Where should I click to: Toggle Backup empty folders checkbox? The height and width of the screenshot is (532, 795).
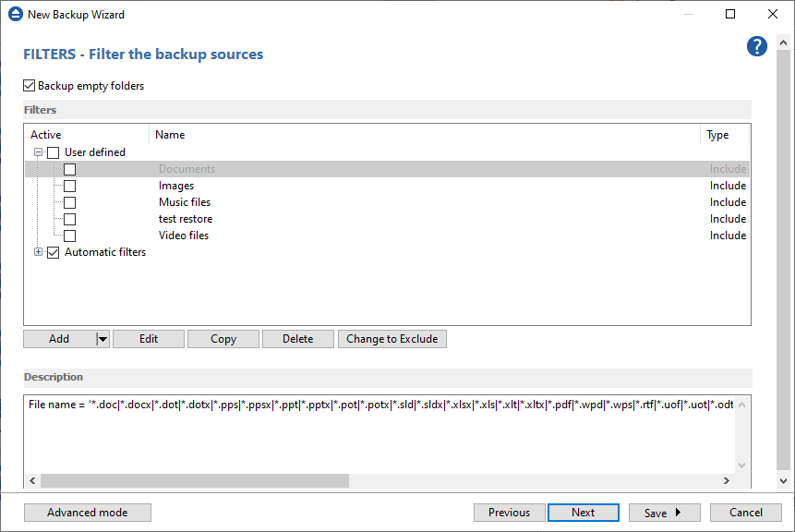(x=30, y=86)
